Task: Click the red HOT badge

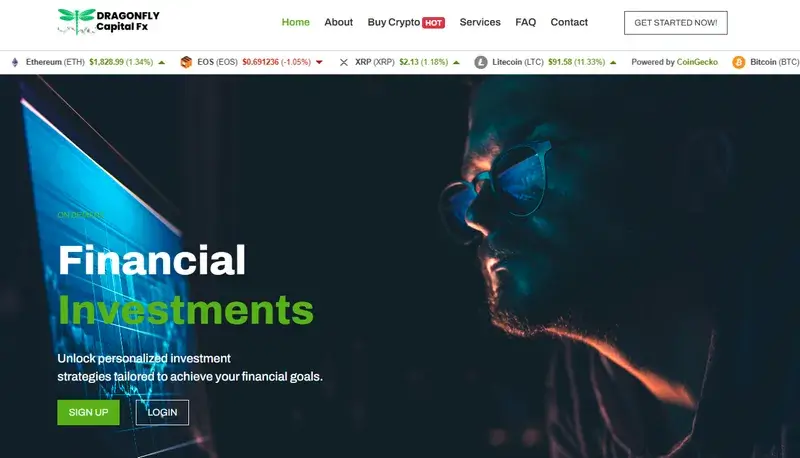Action: pos(434,23)
